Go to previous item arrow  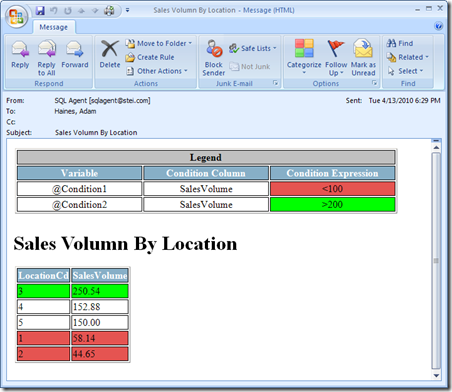(x=81, y=11)
